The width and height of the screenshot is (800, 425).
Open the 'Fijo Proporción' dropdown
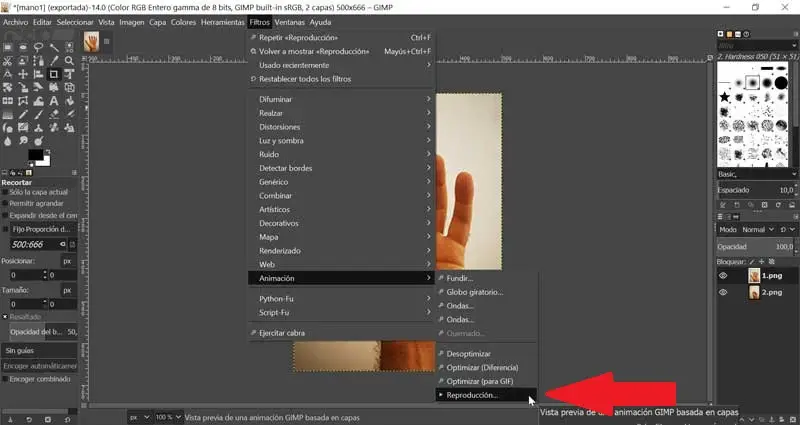[x=44, y=229]
